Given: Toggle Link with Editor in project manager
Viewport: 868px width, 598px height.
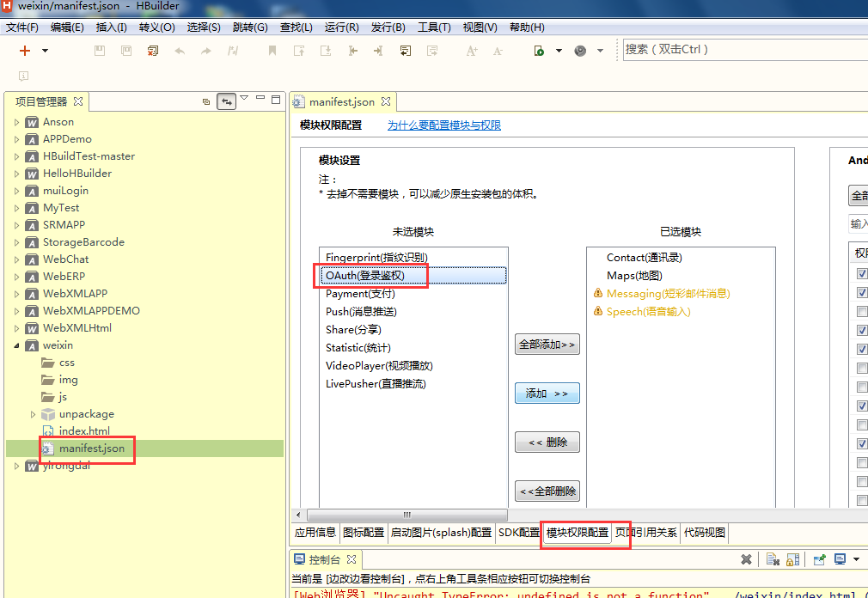Looking at the screenshot, I should click(x=226, y=101).
